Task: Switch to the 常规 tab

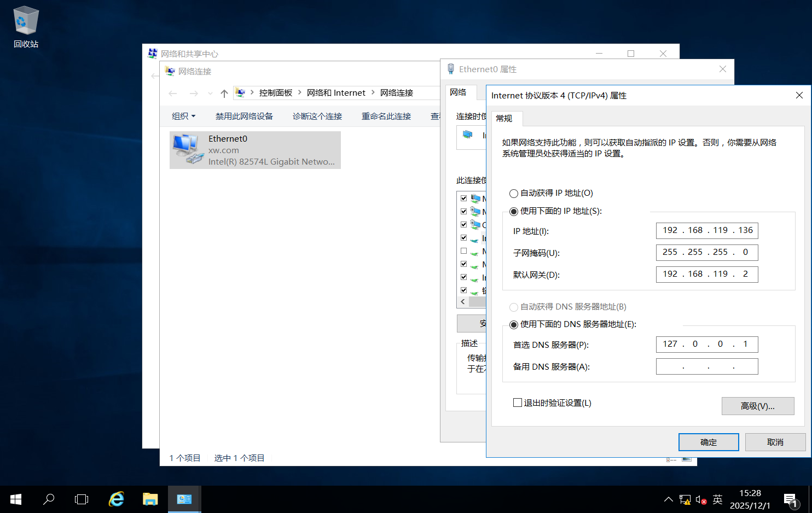Action: pyautogui.click(x=504, y=118)
